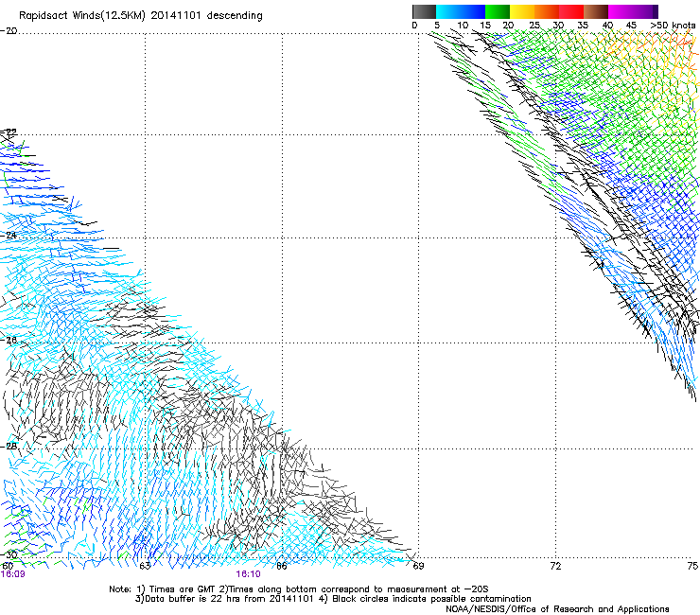700x615 pixels.
Task: Click note 'Black circles indicate possible contamination'
Action: pyautogui.click(x=431, y=599)
